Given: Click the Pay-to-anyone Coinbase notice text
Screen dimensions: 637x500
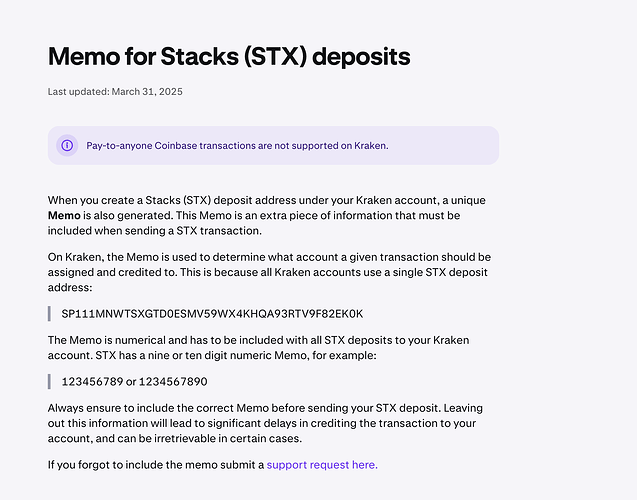Looking at the screenshot, I should (x=237, y=145).
